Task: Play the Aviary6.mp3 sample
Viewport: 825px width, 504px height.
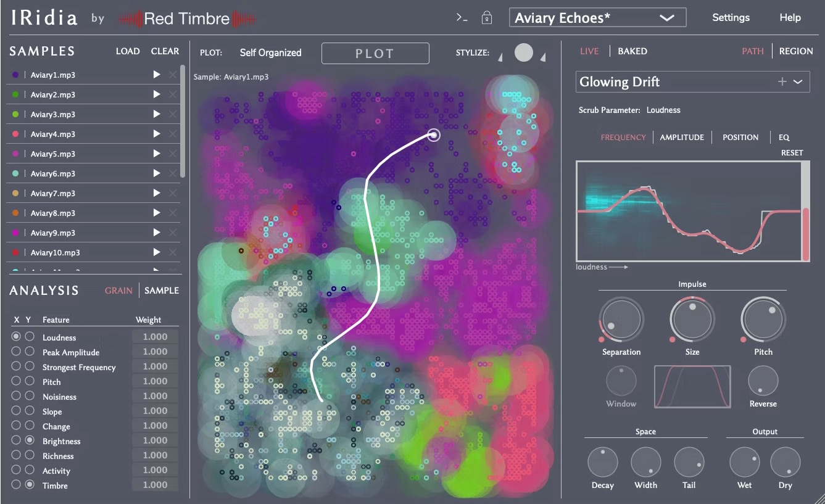Action: click(x=157, y=174)
